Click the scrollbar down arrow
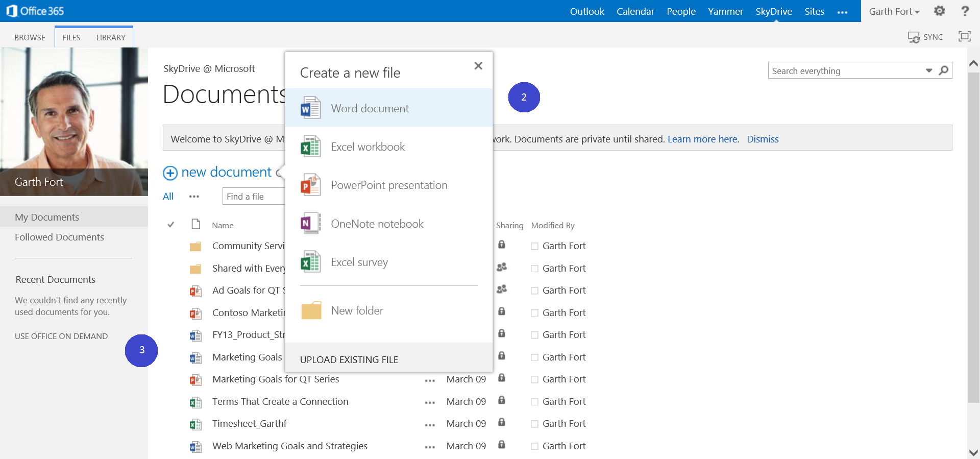Screen dimensions: 980x459 point(973,452)
